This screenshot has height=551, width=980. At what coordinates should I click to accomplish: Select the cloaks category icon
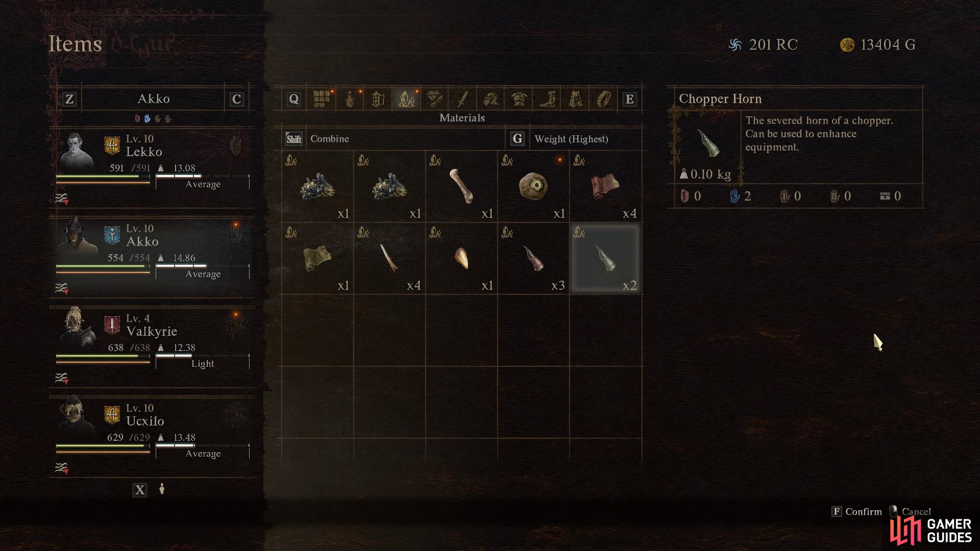(x=575, y=99)
